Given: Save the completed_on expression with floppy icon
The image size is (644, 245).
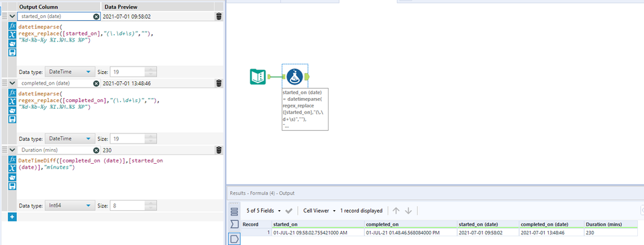Looking at the screenshot, I should (12, 119).
